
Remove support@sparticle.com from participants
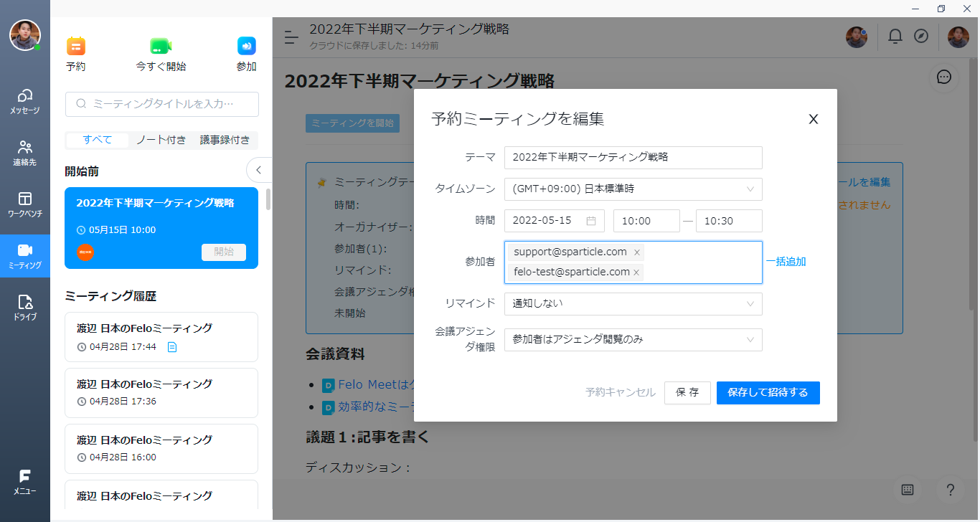click(x=637, y=252)
